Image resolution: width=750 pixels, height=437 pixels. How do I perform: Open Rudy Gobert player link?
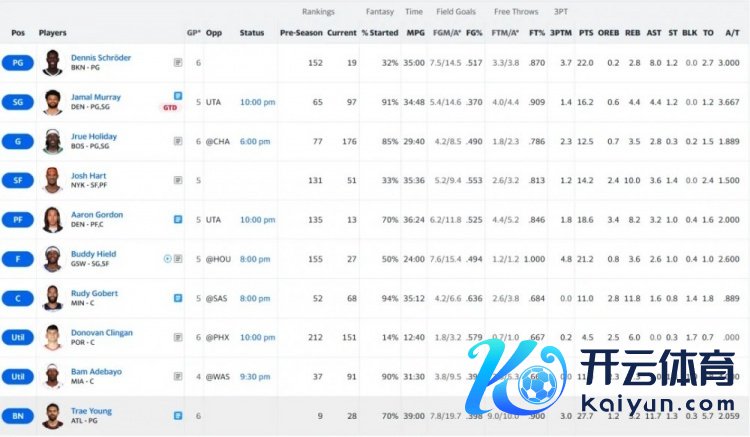point(94,293)
